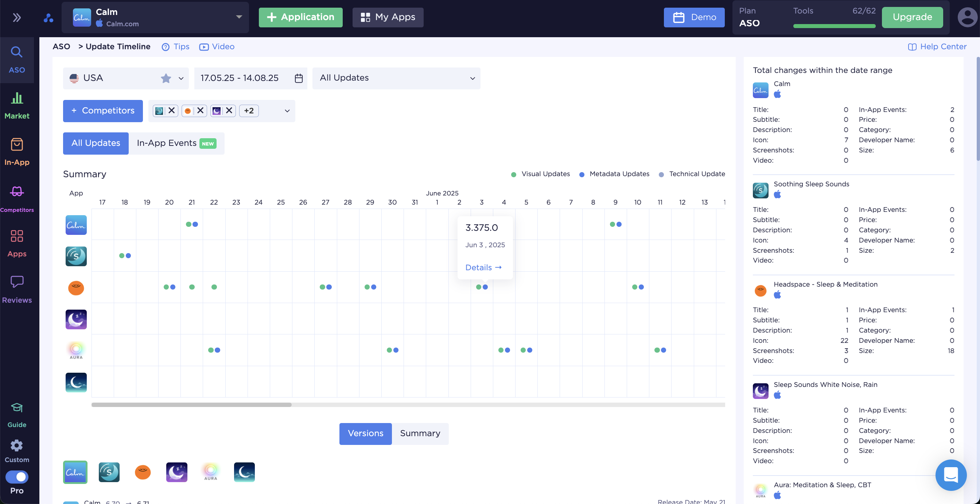Image resolution: width=980 pixels, height=504 pixels.
Task: Open the Reviews sidebar section
Action: 17,289
